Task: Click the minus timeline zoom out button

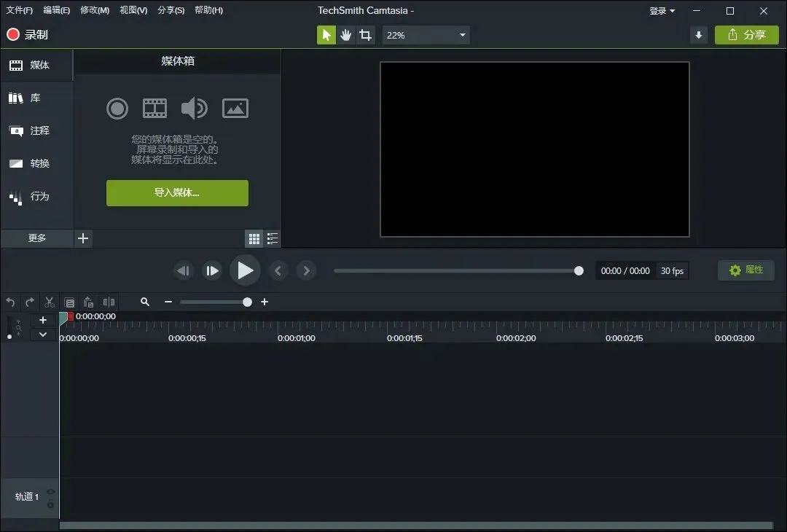Action: coord(168,302)
